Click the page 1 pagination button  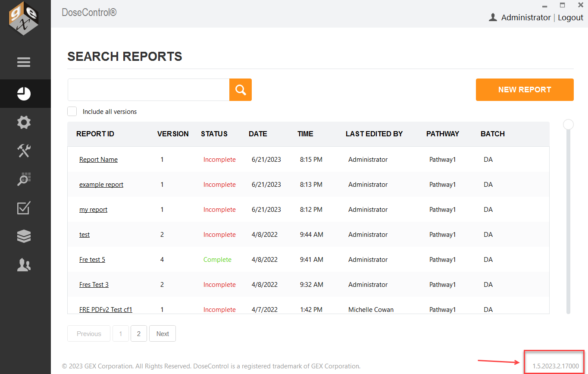121,333
